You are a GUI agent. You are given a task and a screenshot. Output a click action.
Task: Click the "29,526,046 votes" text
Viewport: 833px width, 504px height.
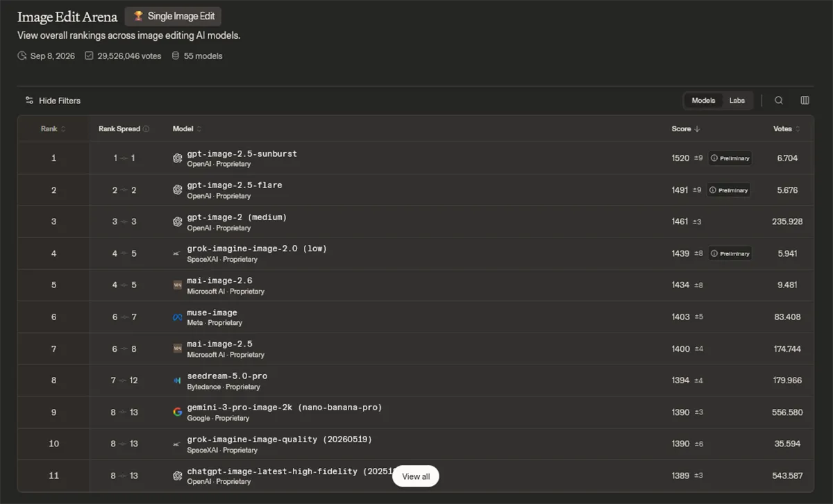click(x=129, y=56)
